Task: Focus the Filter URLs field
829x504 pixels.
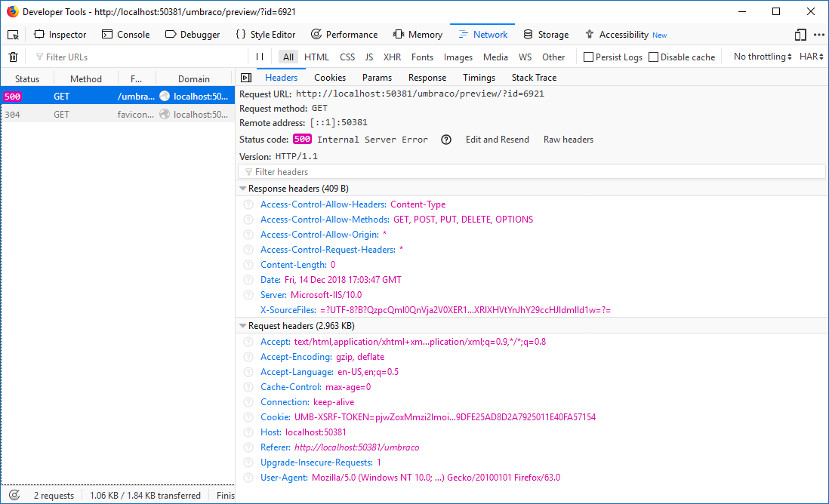Action: pos(140,57)
